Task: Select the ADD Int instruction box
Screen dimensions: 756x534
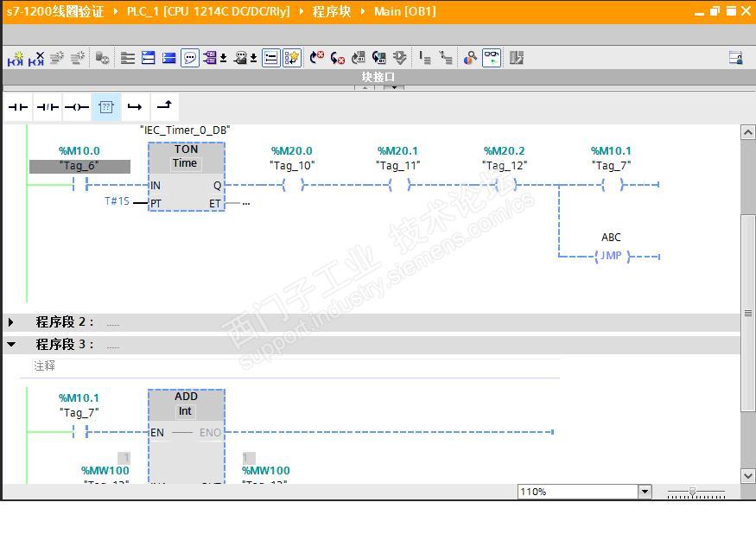Action: (x=186, y=435)
